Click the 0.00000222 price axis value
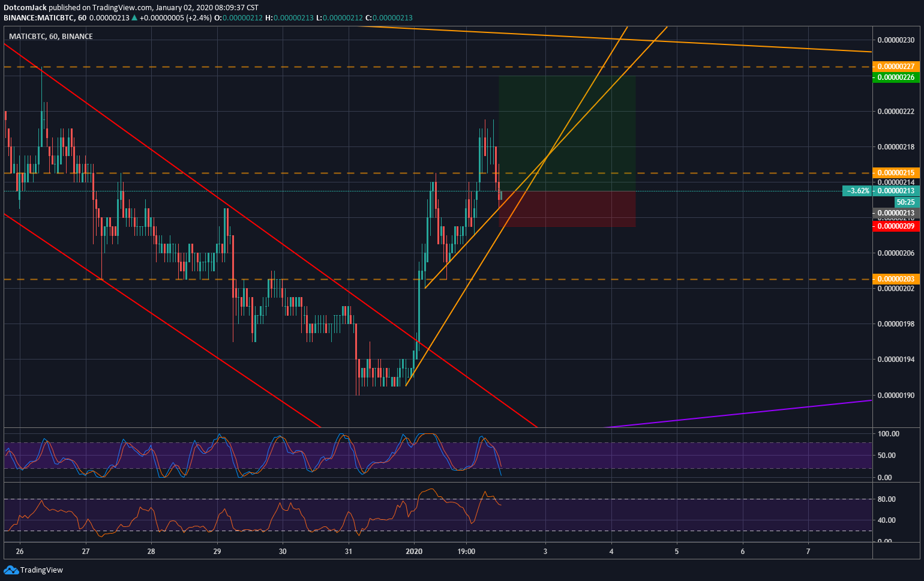924x581 pixels. [896, 112]
